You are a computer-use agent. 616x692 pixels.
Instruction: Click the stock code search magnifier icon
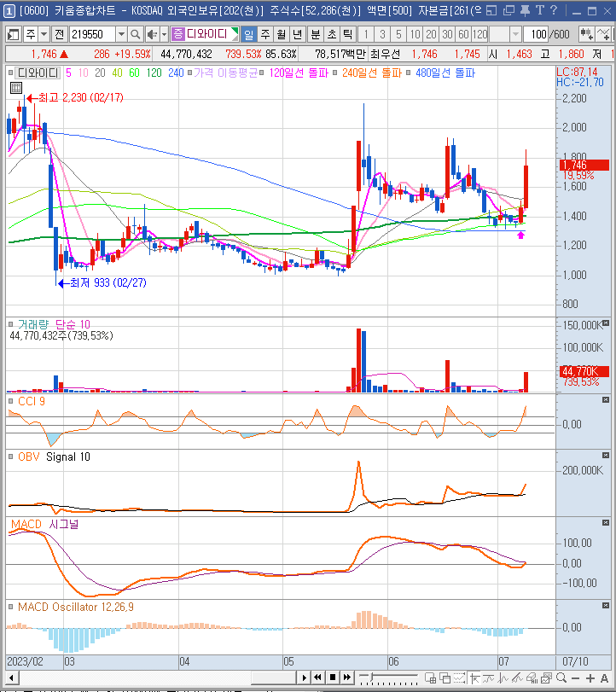tap(136, 34)
